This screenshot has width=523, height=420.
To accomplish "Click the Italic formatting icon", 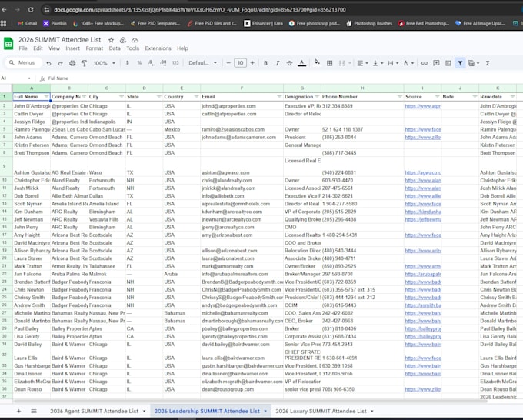I will click(x=278, y=63).
